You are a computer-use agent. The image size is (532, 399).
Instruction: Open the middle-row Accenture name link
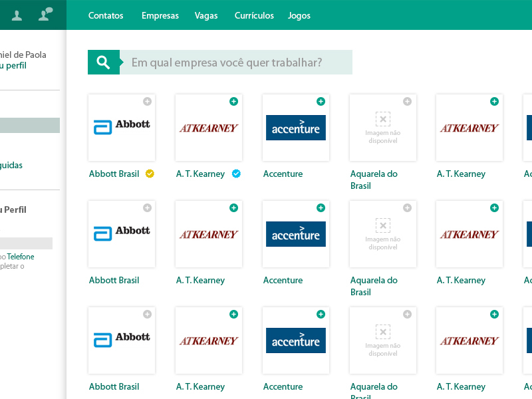283,280
